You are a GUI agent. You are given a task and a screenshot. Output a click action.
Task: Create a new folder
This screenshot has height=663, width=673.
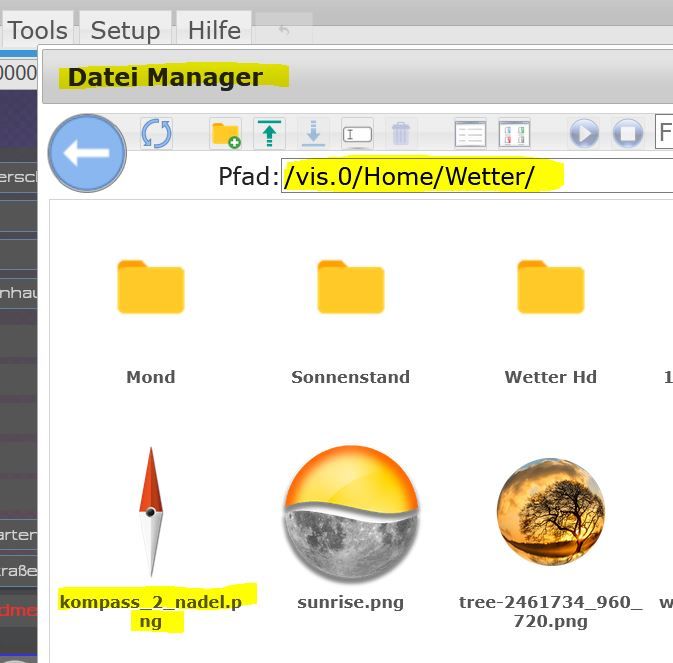click(226, 133)
